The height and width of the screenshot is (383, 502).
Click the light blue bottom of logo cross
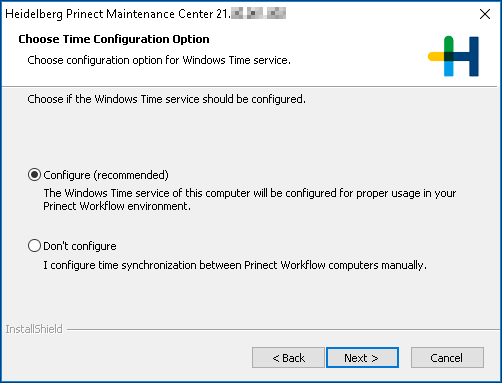pyautogui.click(x=449, y=69)
